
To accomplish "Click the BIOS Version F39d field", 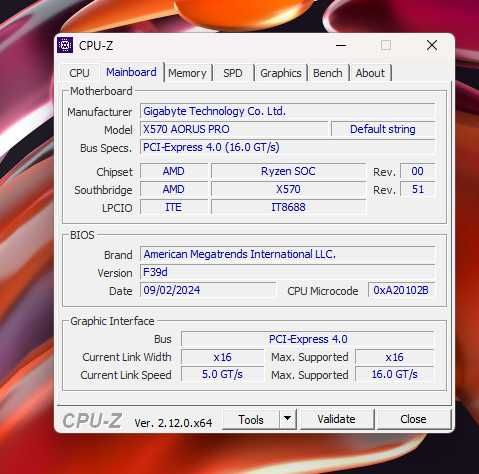I will [288, 272].
